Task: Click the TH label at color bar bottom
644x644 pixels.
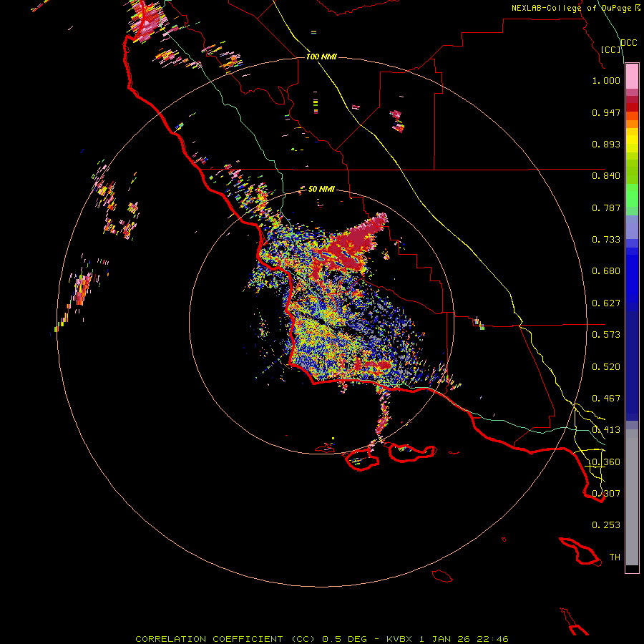Action: (615, 557)
